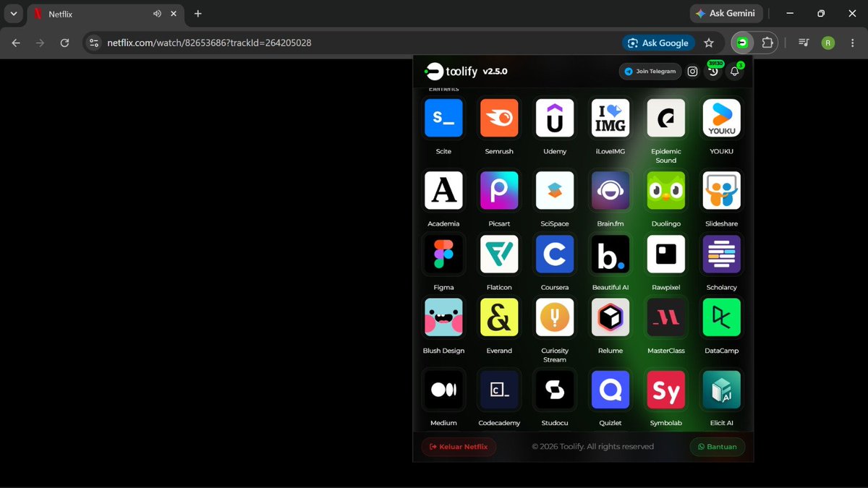
Task: Open the media controls toolbar icon
Action: 804,43
